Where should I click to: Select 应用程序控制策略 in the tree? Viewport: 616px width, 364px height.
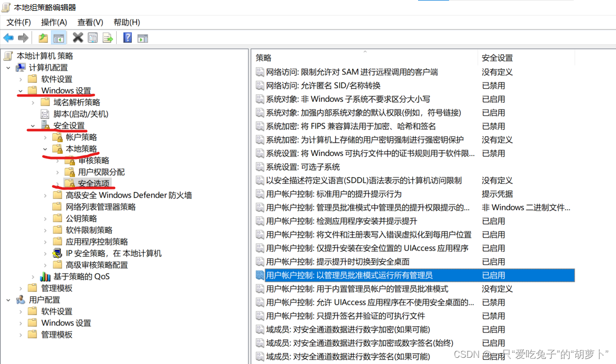click(x=97, y=242)
